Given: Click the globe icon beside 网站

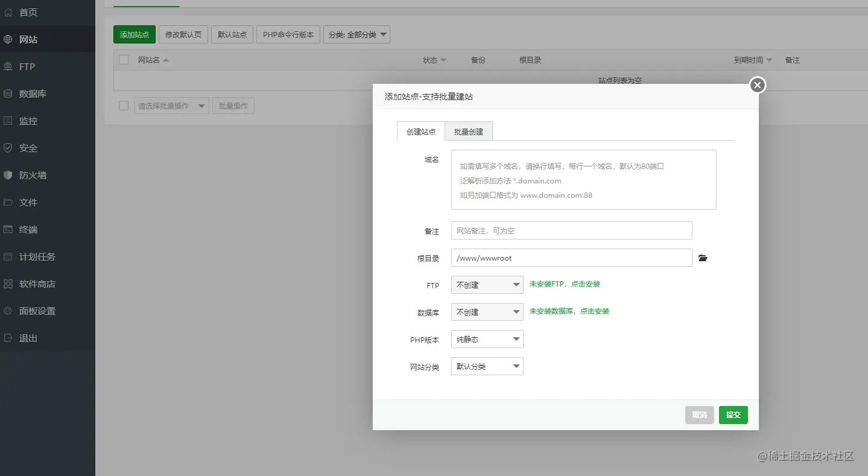Looking at the screenshot, I should point(8,39).
